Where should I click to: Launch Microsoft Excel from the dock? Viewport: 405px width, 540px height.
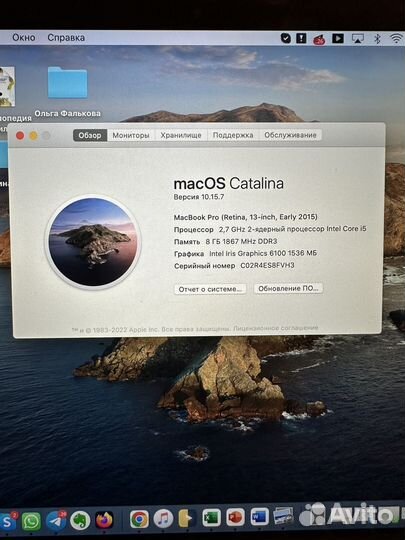click(x=211, y=518)
